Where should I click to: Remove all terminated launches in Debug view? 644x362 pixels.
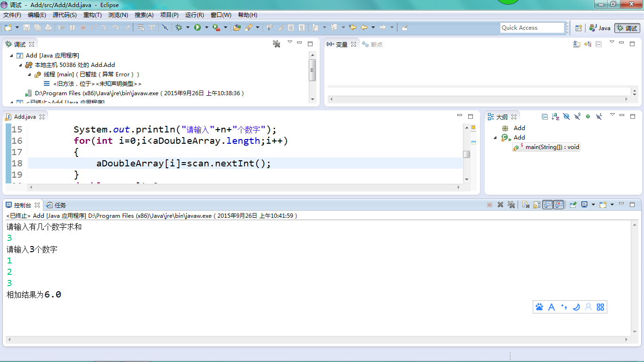pyautogui.click(x=277, y=44)
